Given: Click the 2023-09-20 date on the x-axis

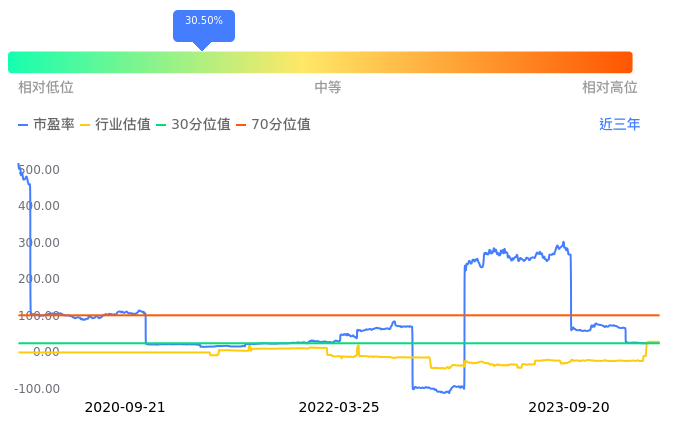Looking at the screenshot, I should pyautogui.click(x=568, y=407).
